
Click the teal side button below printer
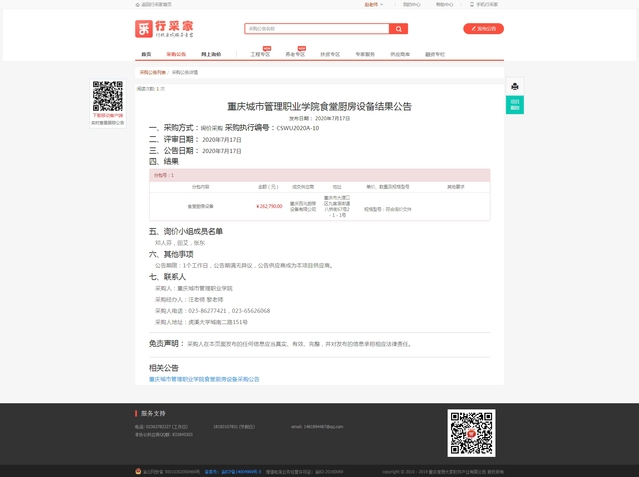[x=515, y=105]
